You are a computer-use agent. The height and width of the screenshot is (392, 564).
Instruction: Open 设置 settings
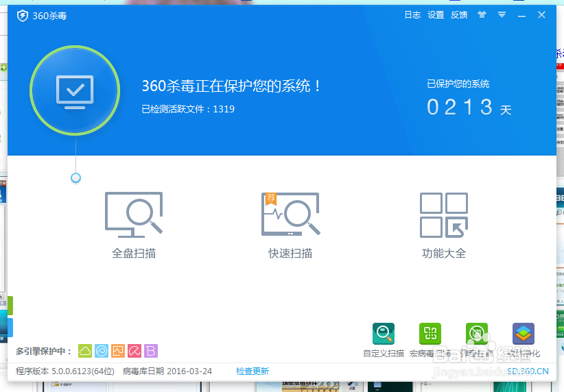[x=436, y=14]
